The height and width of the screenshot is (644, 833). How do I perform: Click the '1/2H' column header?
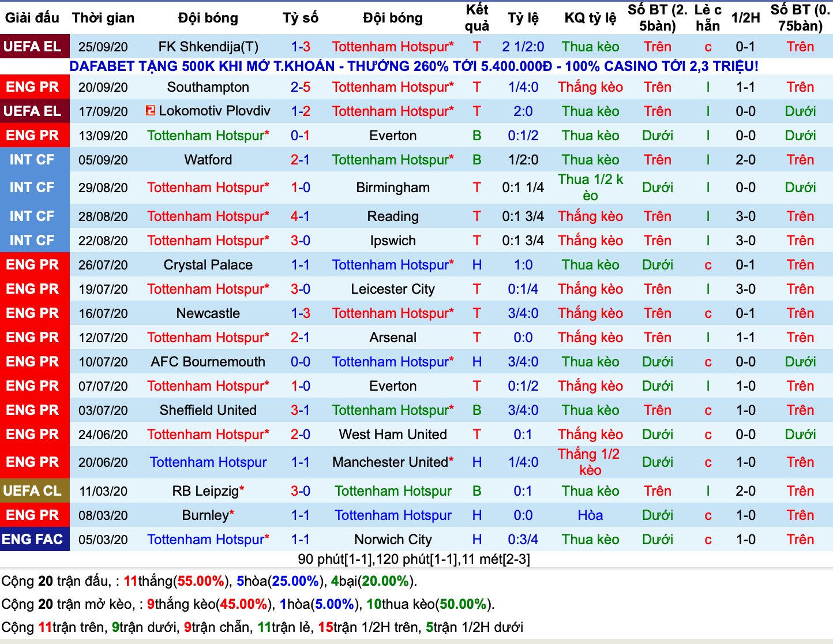coord(745,18)
